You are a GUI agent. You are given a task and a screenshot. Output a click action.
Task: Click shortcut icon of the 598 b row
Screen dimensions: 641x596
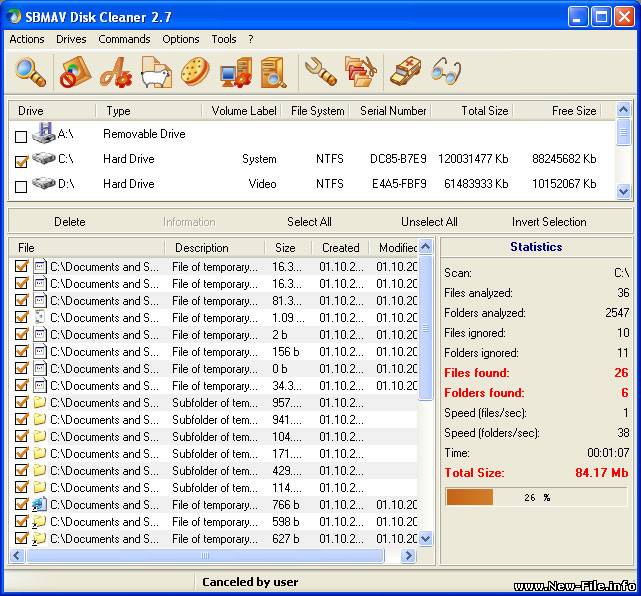40,522
